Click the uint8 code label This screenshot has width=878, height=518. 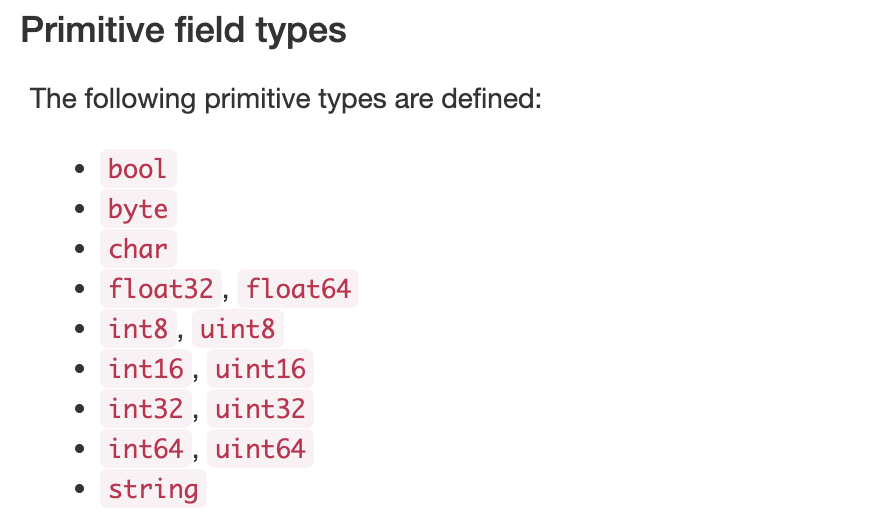coord(238,329)
